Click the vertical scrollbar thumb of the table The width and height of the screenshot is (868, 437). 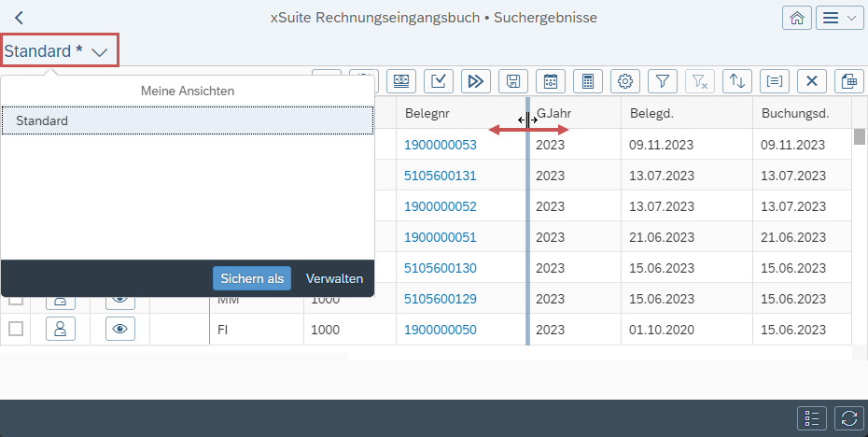[860, 135]
